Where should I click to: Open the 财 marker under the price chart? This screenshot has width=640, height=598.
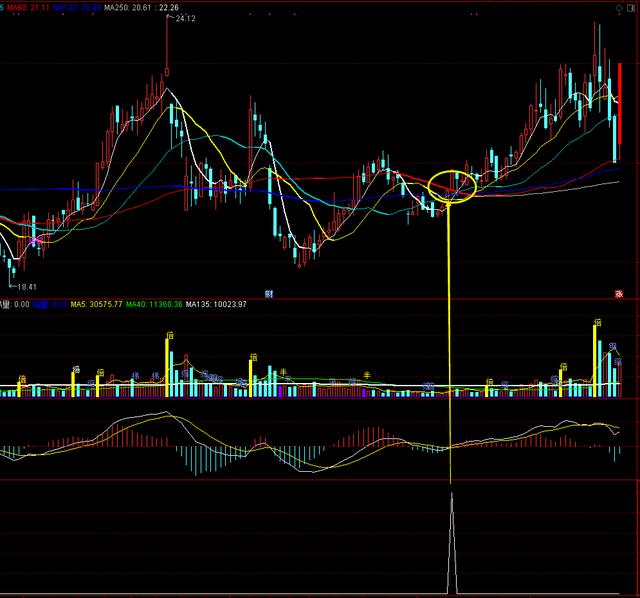(269, 293)
